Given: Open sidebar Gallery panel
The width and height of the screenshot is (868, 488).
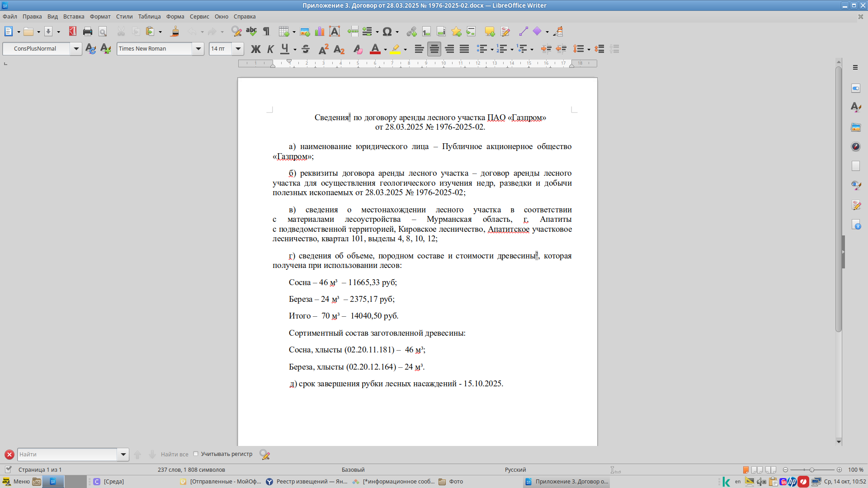Looking at the screenshot, I should (856, 127).
